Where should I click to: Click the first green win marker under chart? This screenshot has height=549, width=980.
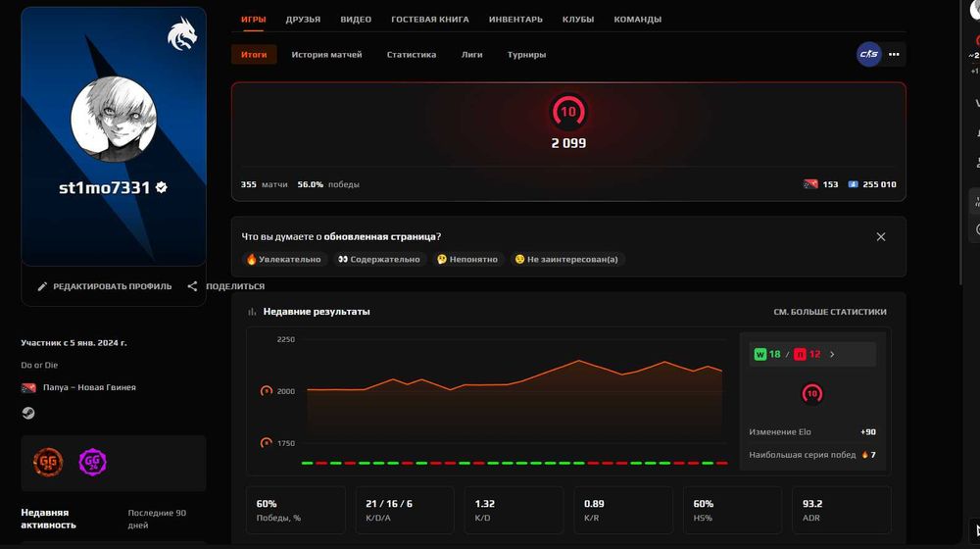307,464
